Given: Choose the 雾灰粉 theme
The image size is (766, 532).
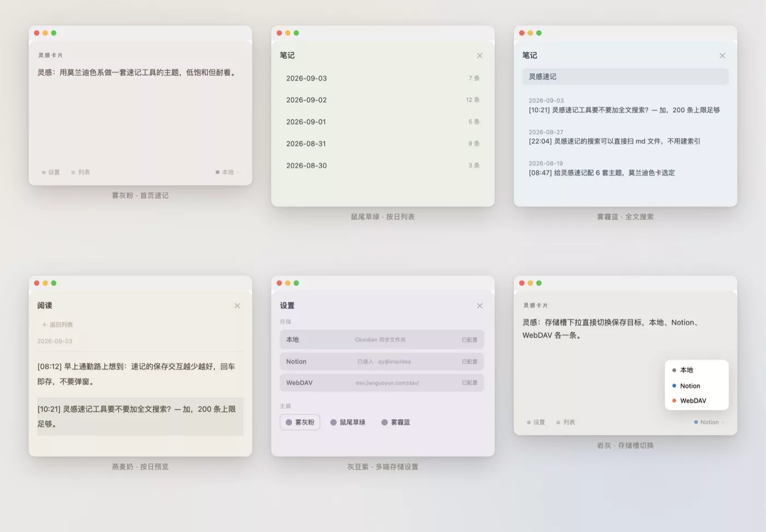Looking at the screenshot, I should pos(300,423).
